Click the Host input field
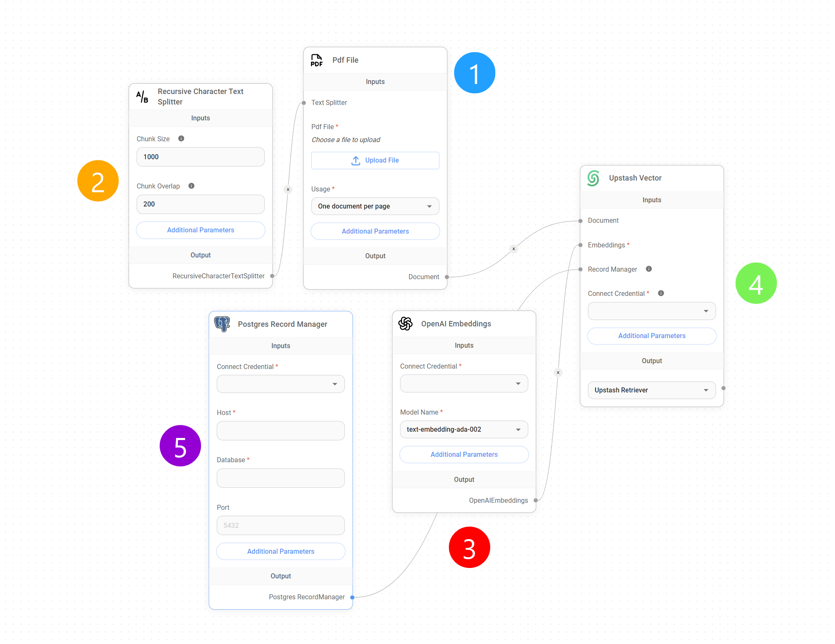Image resolution: width=835 pixels, height=644 pixels. [280, 431]
